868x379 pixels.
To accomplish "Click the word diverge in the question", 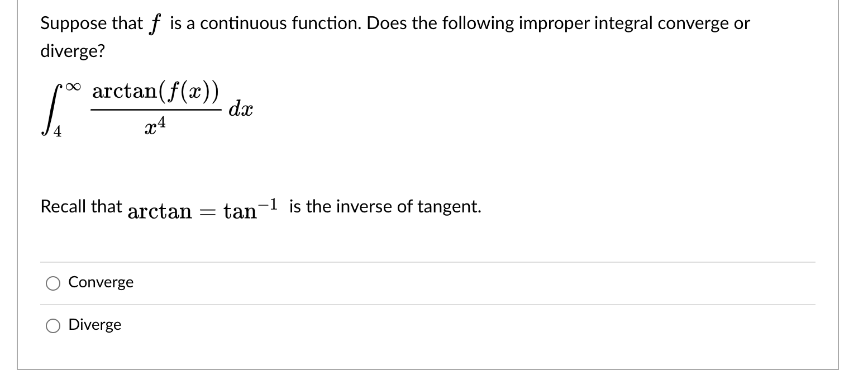I will [x=71, y=51].
